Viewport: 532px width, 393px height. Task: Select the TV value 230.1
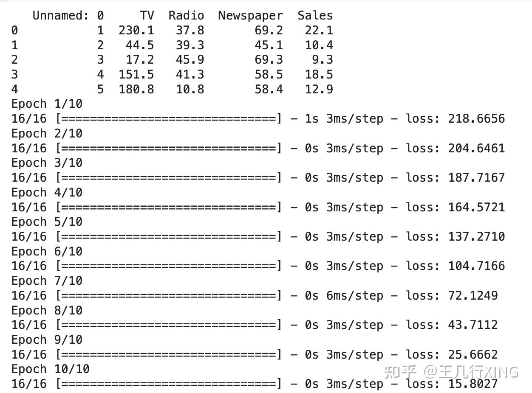click(136, 31)
